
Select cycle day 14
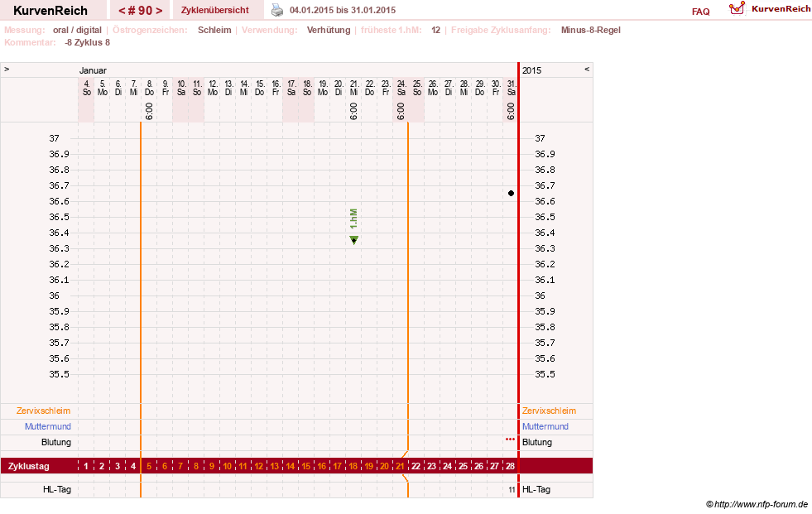pos(291,466)
